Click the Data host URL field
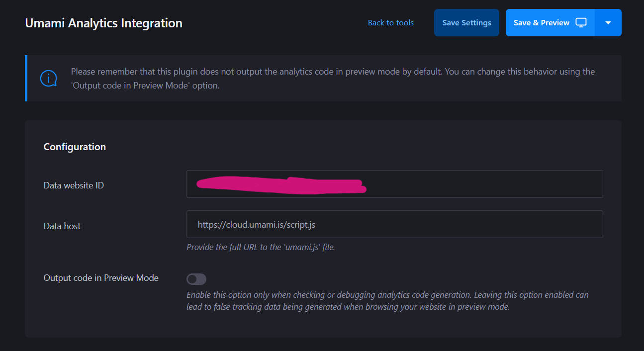 (x=394, y=224)
